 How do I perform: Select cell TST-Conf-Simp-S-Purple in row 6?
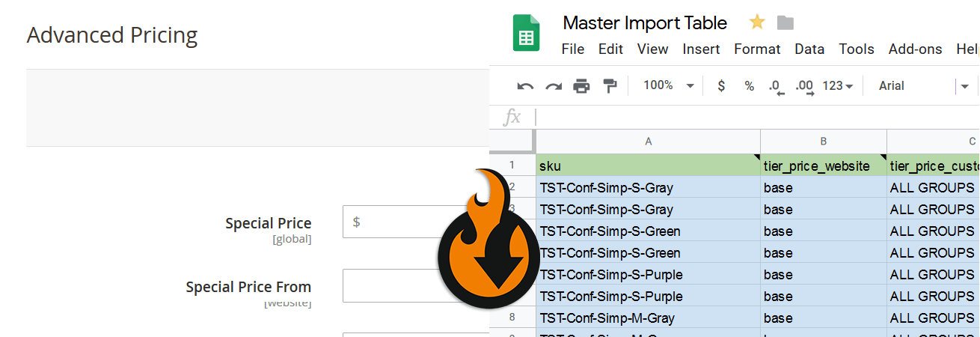click(649, 274)
